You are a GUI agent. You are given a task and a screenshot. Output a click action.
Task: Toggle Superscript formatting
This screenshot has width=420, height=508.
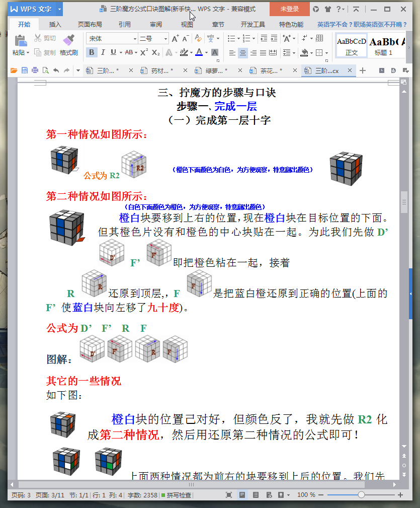pos(144,52)
